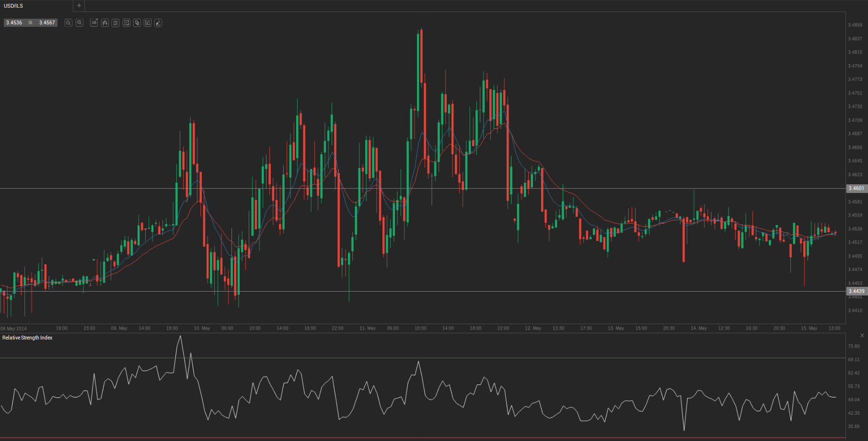The image size is (868, 441).
Task: Click the 15. May date label
Action: [809, 328]
